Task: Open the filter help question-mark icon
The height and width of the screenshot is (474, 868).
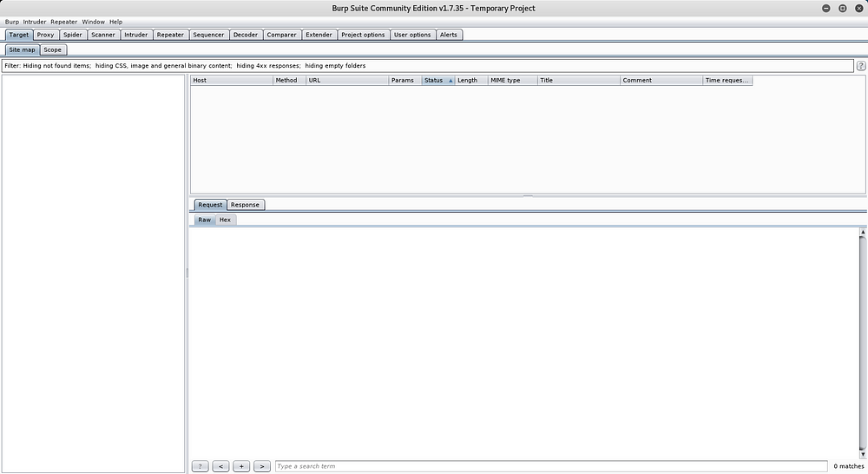Action: [861, 65]
